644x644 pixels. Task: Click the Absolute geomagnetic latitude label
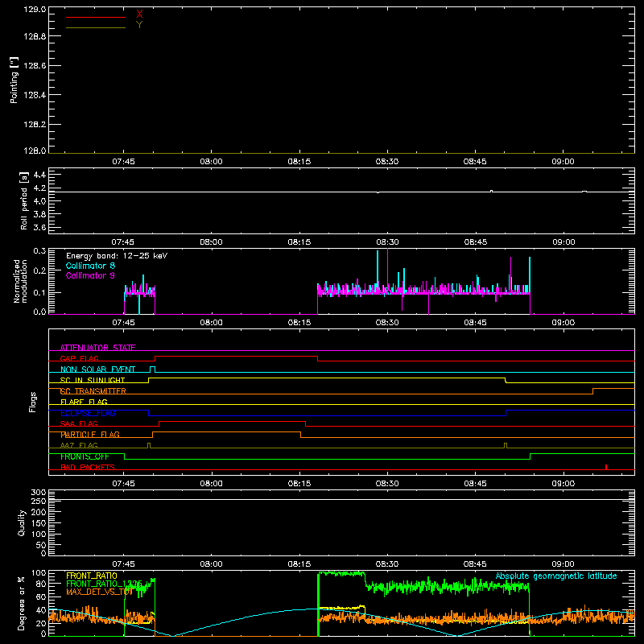[556, 576]
